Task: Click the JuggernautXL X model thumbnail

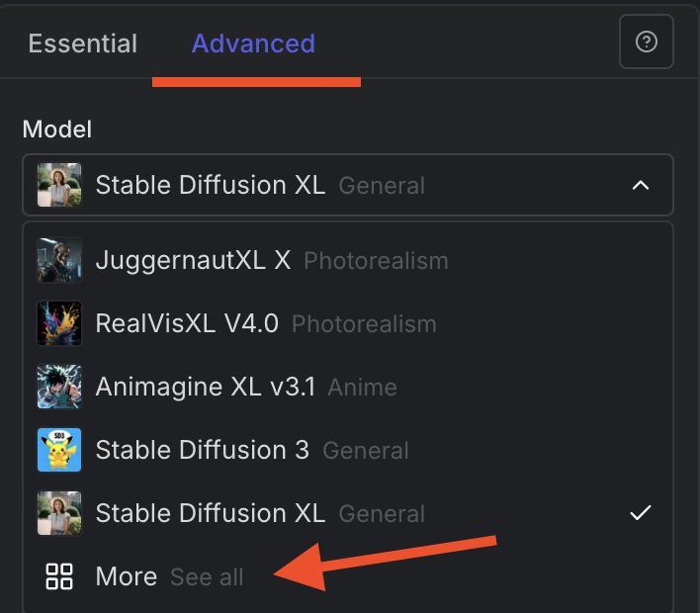Action: tap(59, 261)
